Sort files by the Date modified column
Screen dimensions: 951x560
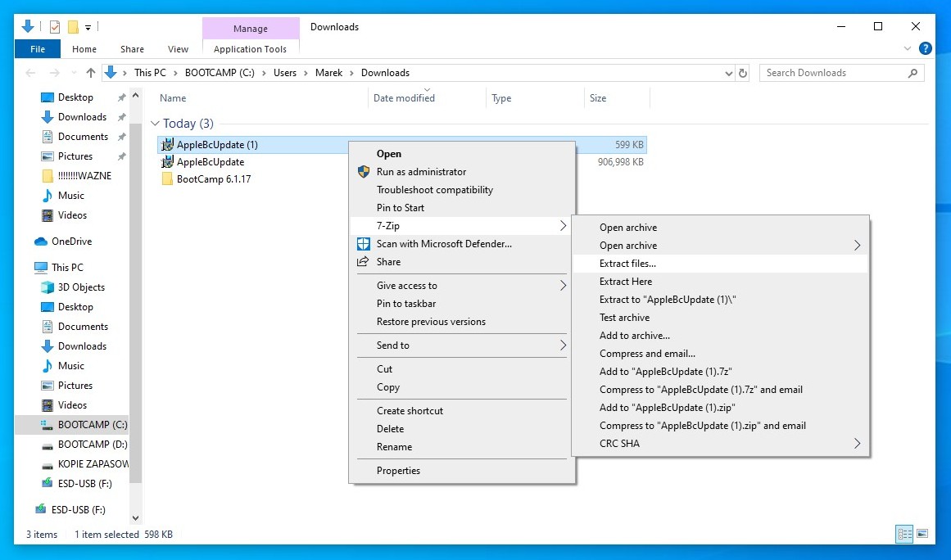[x=428, y=98]
